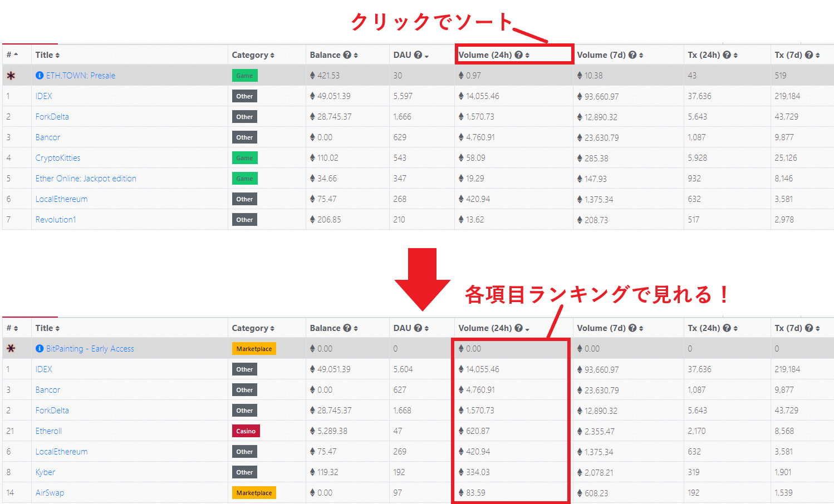
Task: Select the balance value 5,289.38
Action: (332, 431)
